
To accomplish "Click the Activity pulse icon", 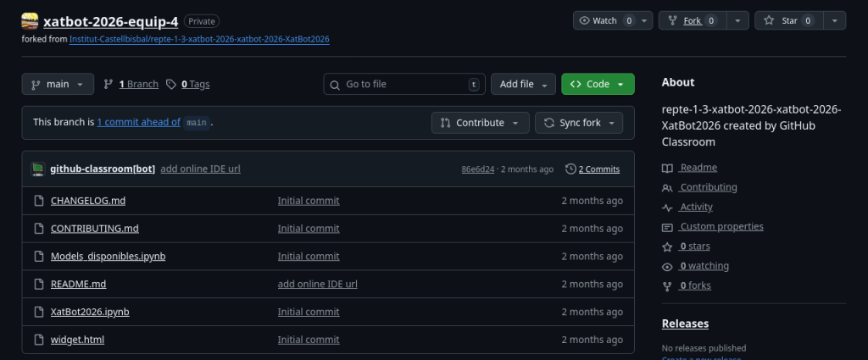I will 668,208.
